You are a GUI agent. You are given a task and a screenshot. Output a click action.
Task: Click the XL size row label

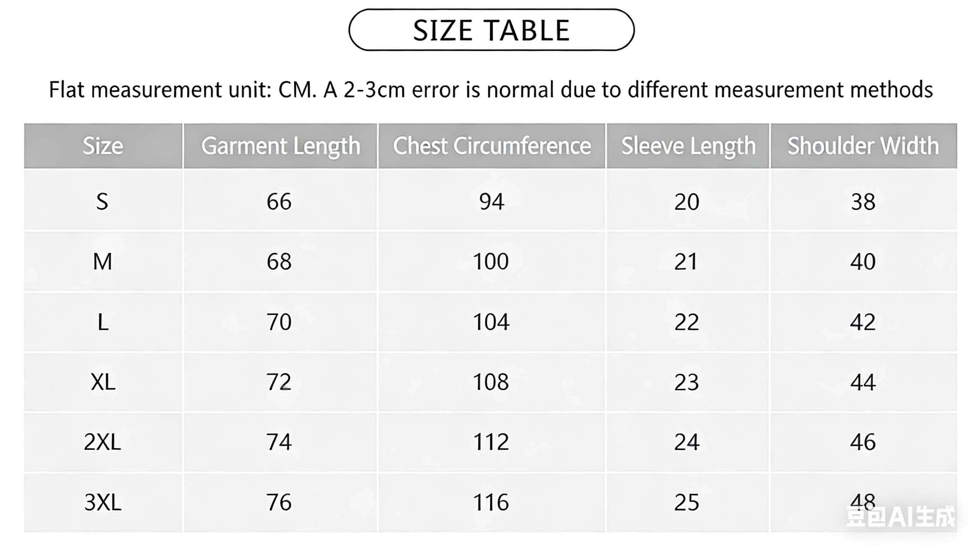103,382
